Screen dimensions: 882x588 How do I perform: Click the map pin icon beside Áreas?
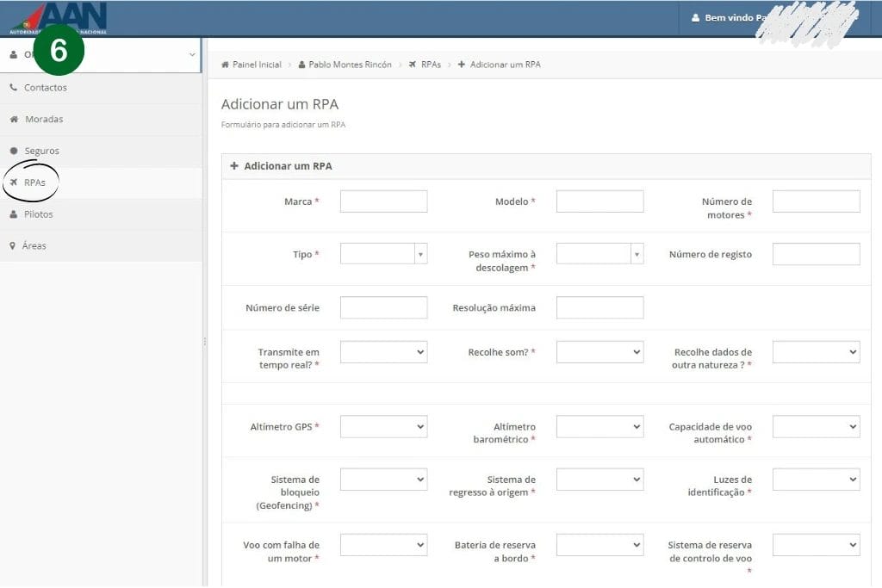point(13,246)
